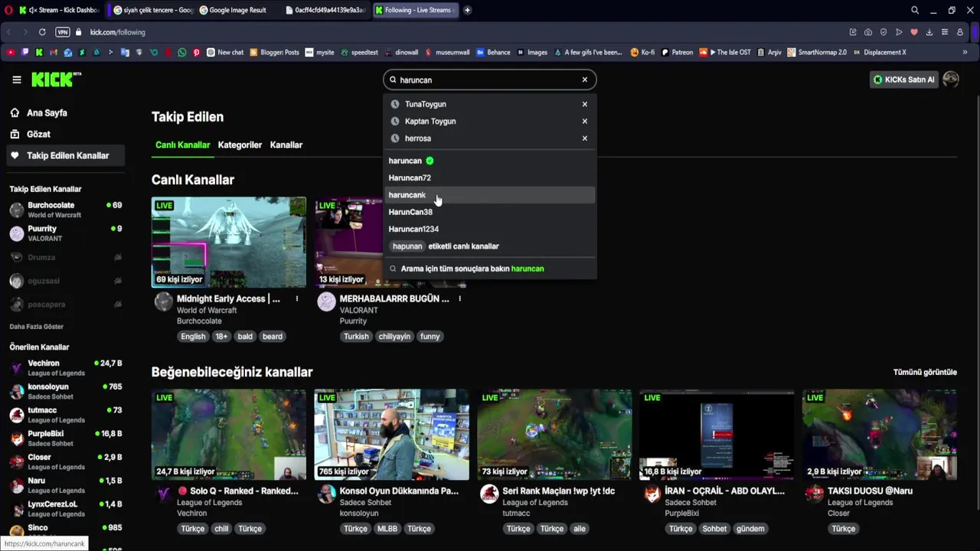This screenshot has height=551, width=980.
Task: Open options menu for 'Midnight Early Access' stream
Action: point(297,298)
